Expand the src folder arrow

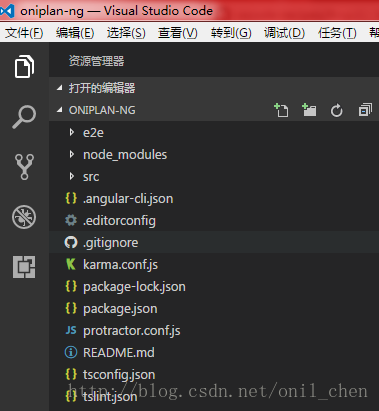72,176
